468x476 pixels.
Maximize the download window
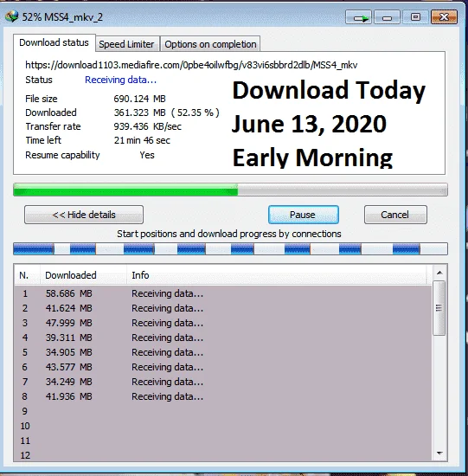tap(415, 17)
